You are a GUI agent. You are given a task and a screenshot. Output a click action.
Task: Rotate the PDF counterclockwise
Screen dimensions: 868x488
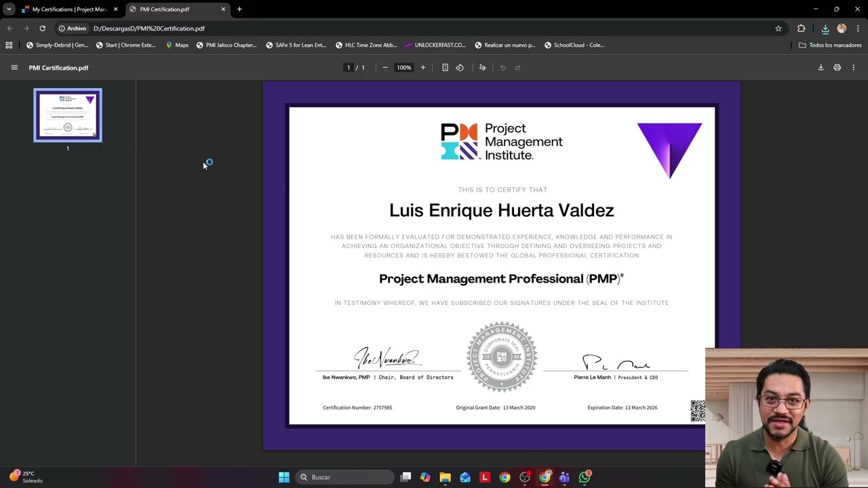pyautogui.click(x=460, y=68)
